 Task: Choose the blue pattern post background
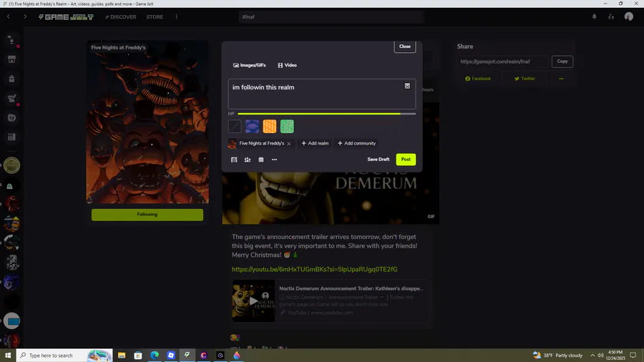point(252,127)
